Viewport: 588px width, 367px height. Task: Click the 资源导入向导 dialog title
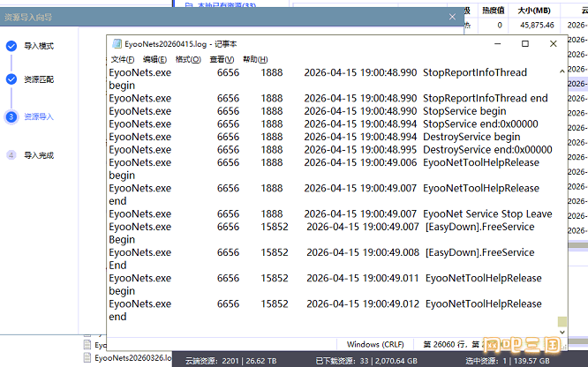click(x=28, y=18)
